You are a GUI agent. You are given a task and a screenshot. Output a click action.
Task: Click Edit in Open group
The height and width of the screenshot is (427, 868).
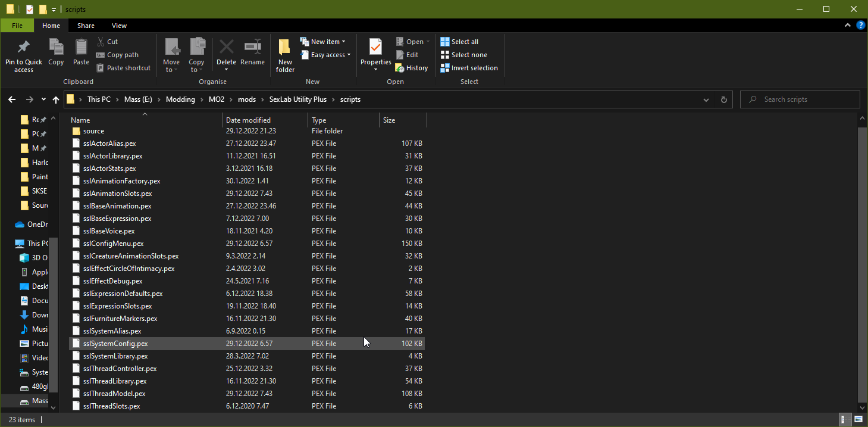pyautogui.click(x=407, y=55)
